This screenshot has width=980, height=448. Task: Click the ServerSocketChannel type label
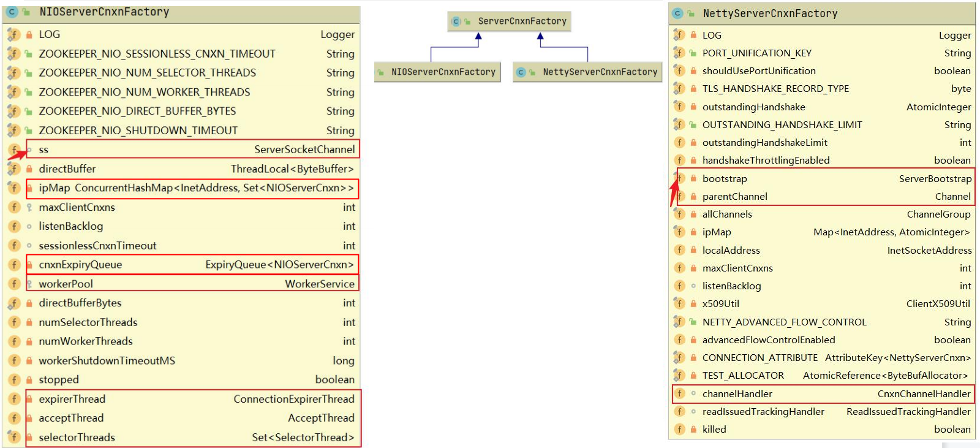coord(304,150)
